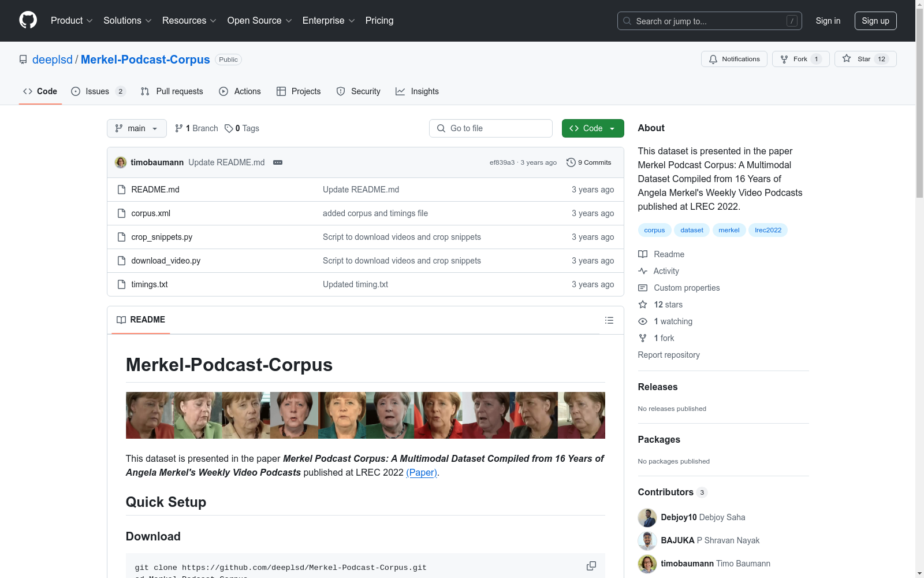Image resolution: width=924 pixels, height=578 pixels.
Task: Click the eye icon beside 1 watching
Action: click(x=643, y=321)
